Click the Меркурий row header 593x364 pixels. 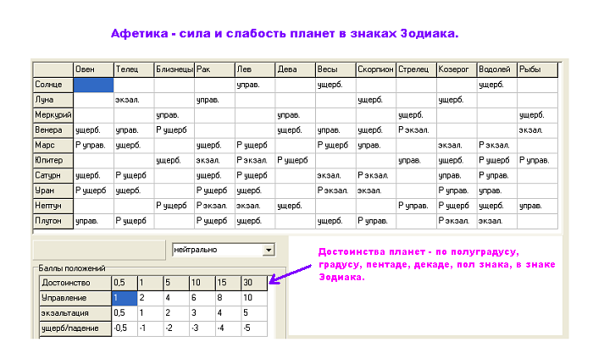click(x=53, y=114)
